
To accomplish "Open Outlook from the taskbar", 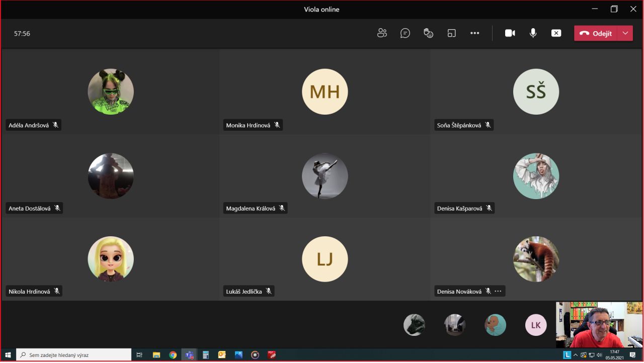I will click(x=222, y=355).
